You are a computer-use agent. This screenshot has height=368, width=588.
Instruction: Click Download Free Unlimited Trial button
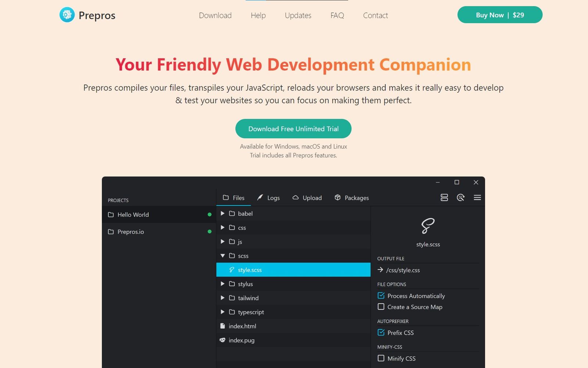[293, 129]
